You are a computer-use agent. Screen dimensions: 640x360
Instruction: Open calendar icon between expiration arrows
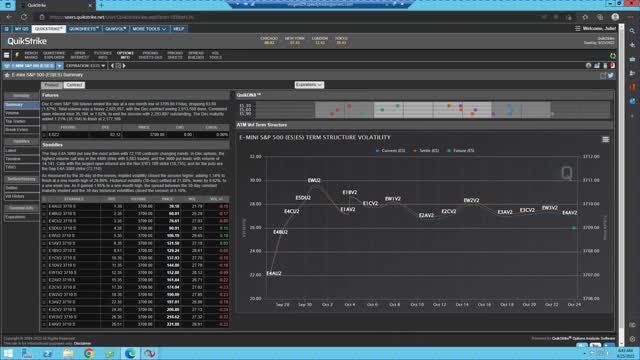(x=118, y=66)
